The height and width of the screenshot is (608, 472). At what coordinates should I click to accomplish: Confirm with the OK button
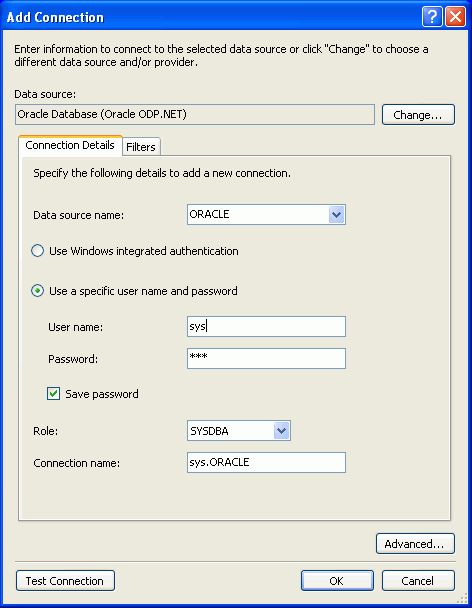pyautogui.click(x=337, y=580)
